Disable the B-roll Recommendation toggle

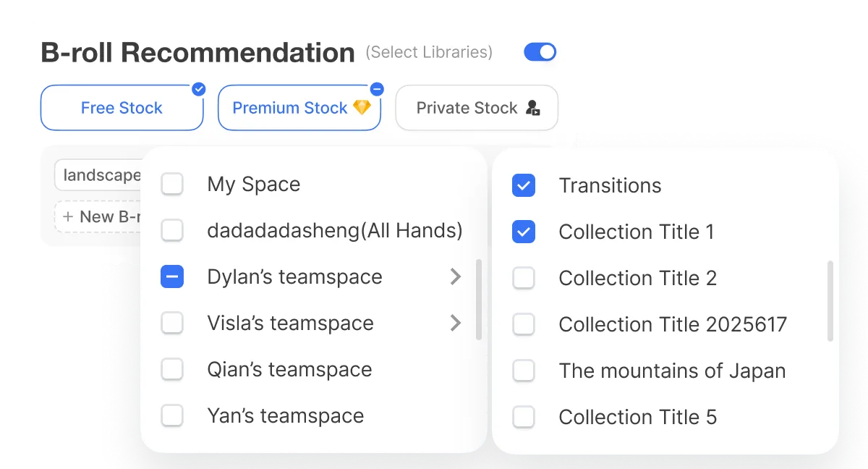tap(540, 51)
